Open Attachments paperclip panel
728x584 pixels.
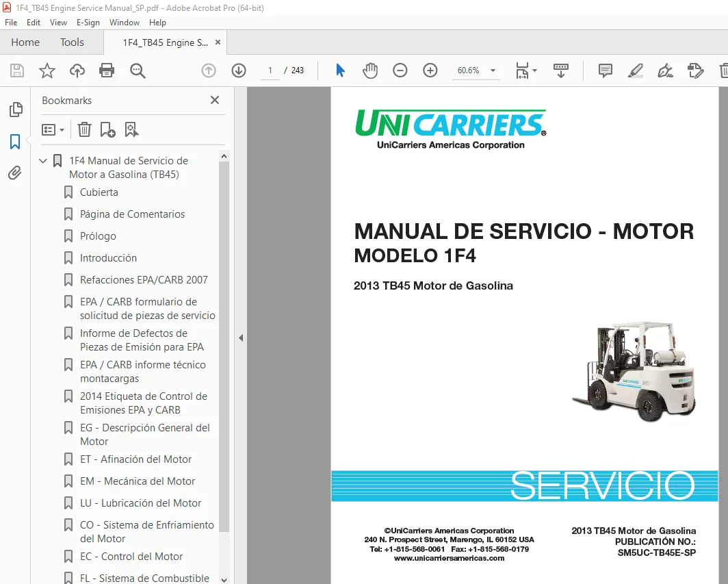(x=15, y=173)
